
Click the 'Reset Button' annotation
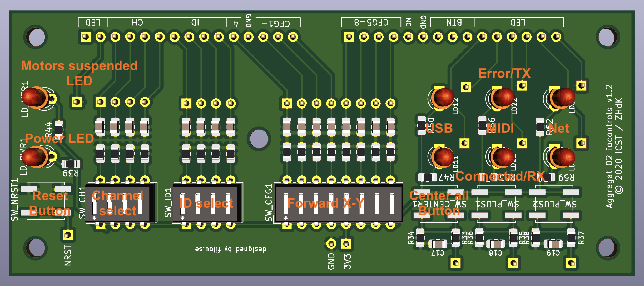(x=50, y=203)
